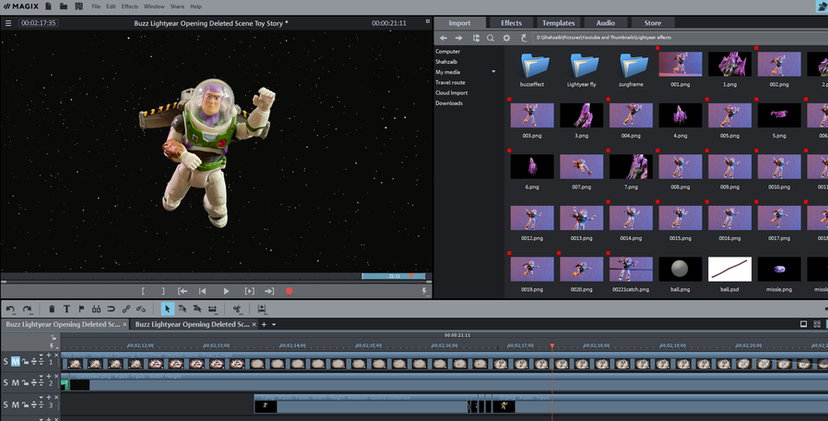828x421 pixels.
Task: Toggle solo S on track 2
Action: 5,383
